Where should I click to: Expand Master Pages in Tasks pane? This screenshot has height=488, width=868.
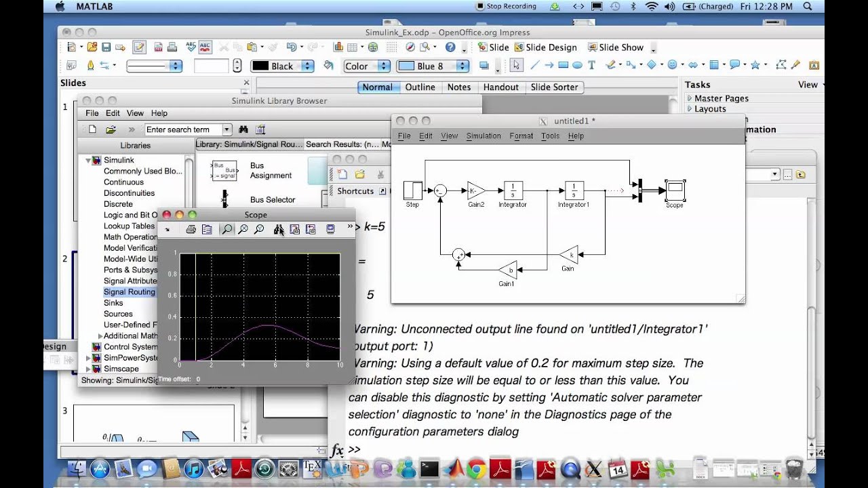[x=690, y=98]
